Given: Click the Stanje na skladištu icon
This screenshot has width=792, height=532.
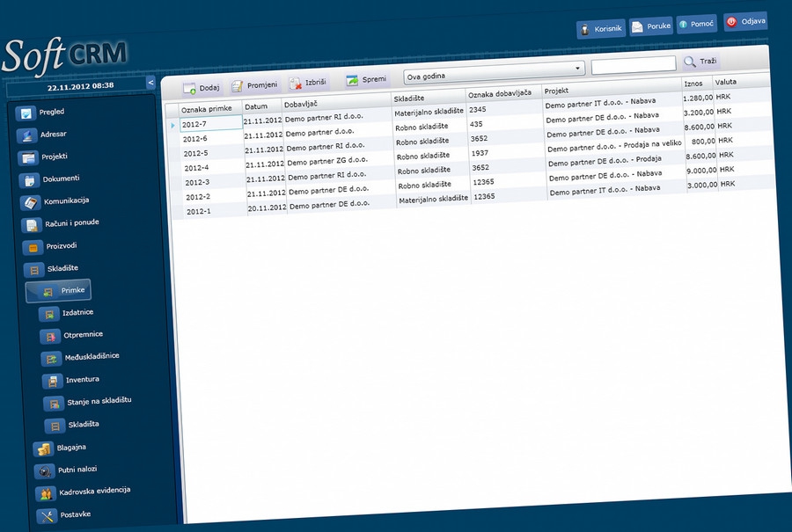Looking at the screenshot, I should (54, 404).
